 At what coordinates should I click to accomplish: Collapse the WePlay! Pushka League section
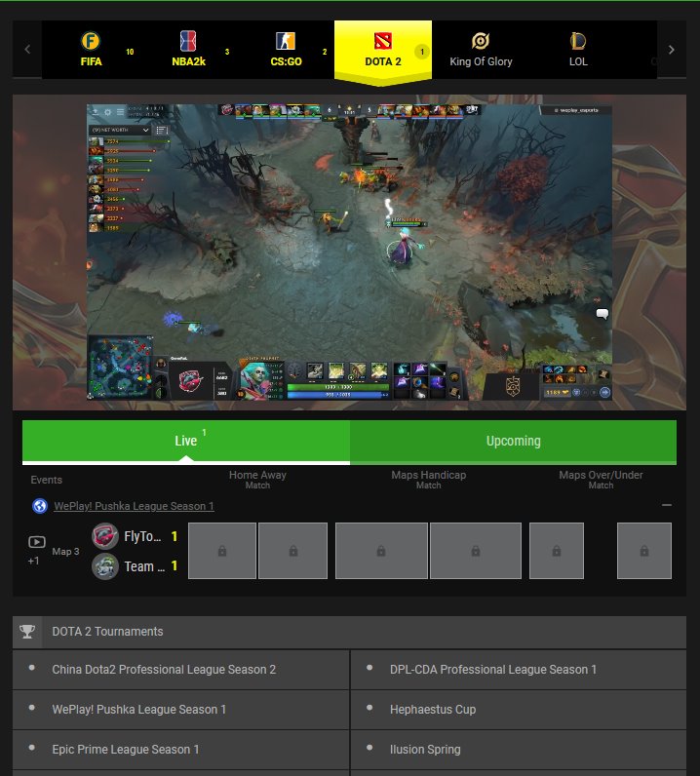(667, 505)
